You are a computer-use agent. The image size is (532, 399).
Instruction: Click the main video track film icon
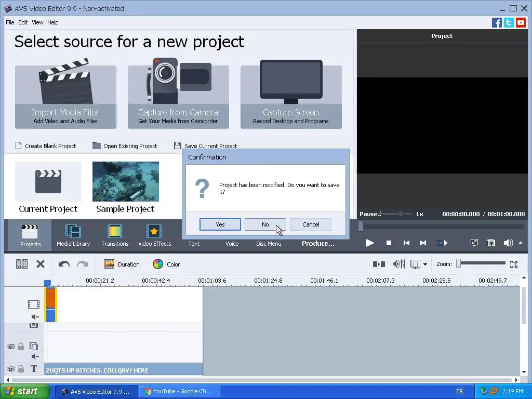click(x=34, y=304)
